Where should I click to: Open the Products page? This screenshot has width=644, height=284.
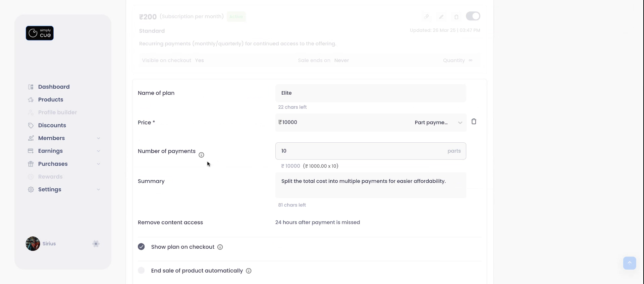(51, 99)
